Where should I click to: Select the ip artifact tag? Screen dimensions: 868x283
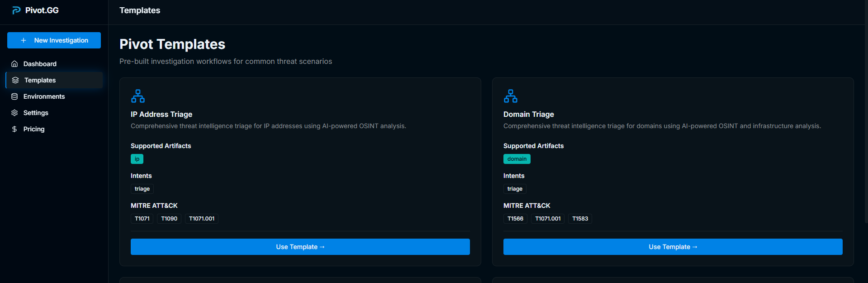coord(137,159)
